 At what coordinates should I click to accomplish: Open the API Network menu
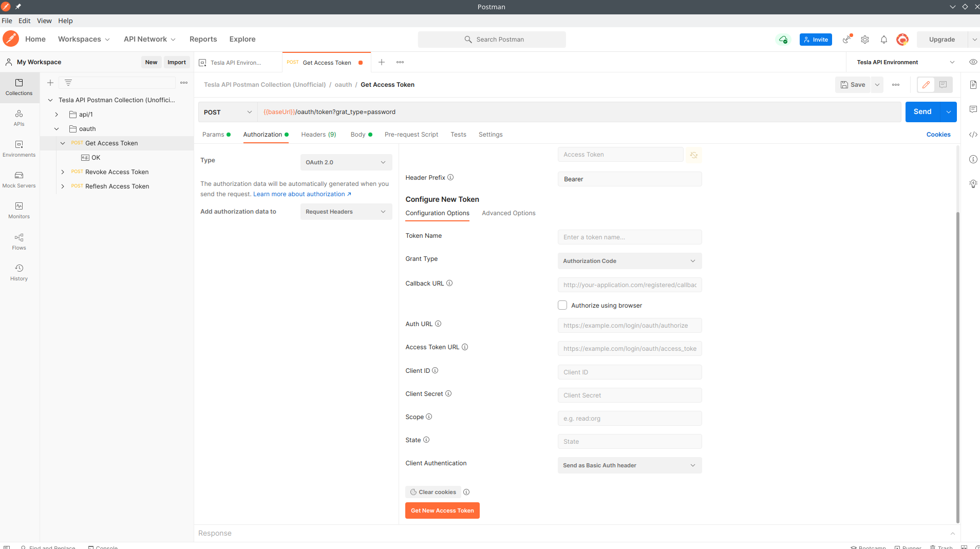click(149, 39)
